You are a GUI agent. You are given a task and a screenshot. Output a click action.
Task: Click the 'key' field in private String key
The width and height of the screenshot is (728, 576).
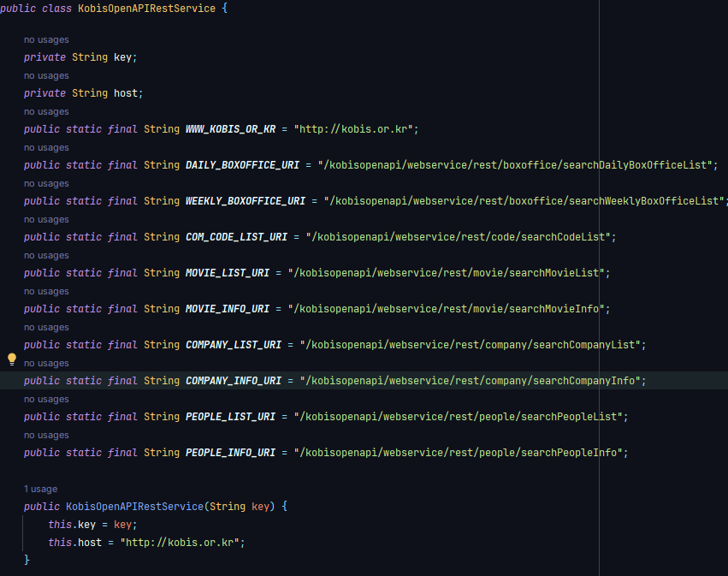(x=122, y=57)
